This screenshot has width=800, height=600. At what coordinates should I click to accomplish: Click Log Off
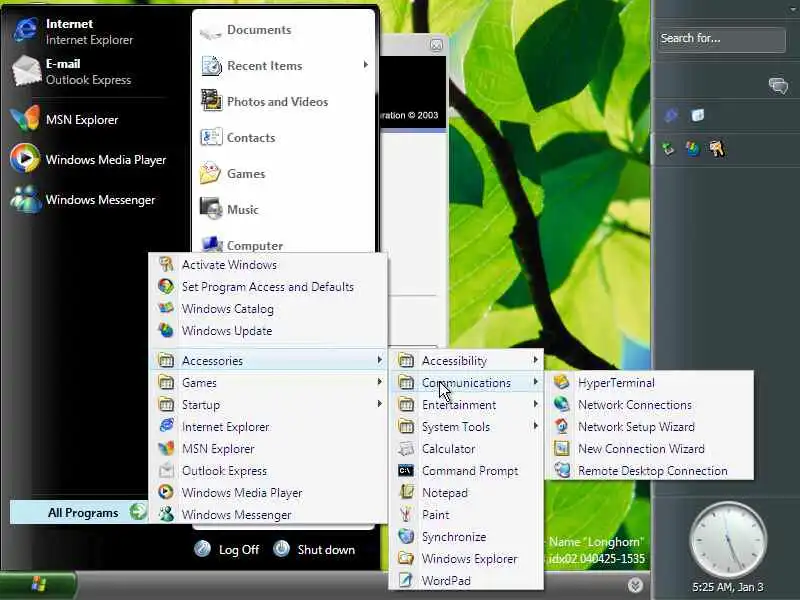point(227,549)
